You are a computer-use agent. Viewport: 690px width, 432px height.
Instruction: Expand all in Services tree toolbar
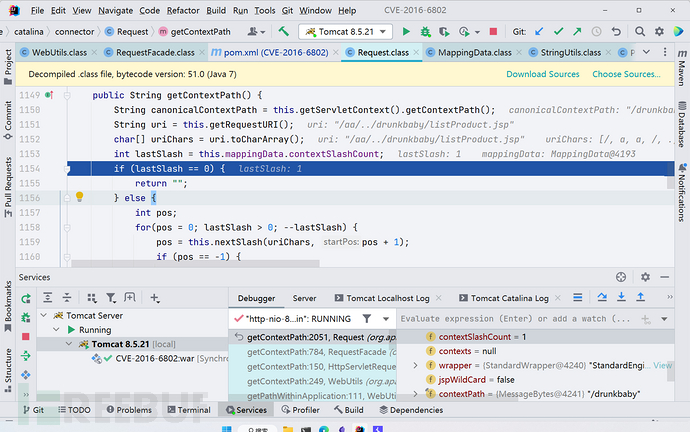click(x=48, y=298)
